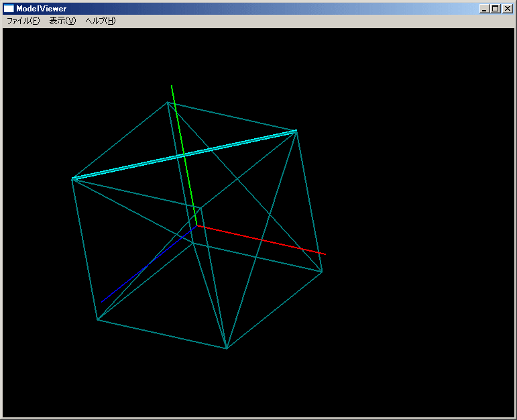Select the highlighted bright cyan edge

pyautogui.click(x=184, y=155)
